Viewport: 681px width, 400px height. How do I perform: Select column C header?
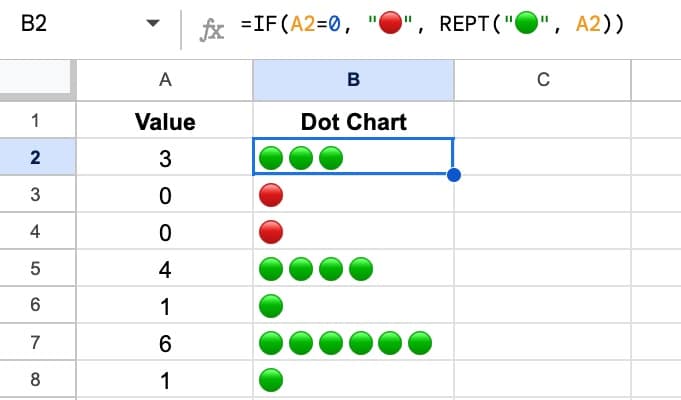click(x=543, y=80)
